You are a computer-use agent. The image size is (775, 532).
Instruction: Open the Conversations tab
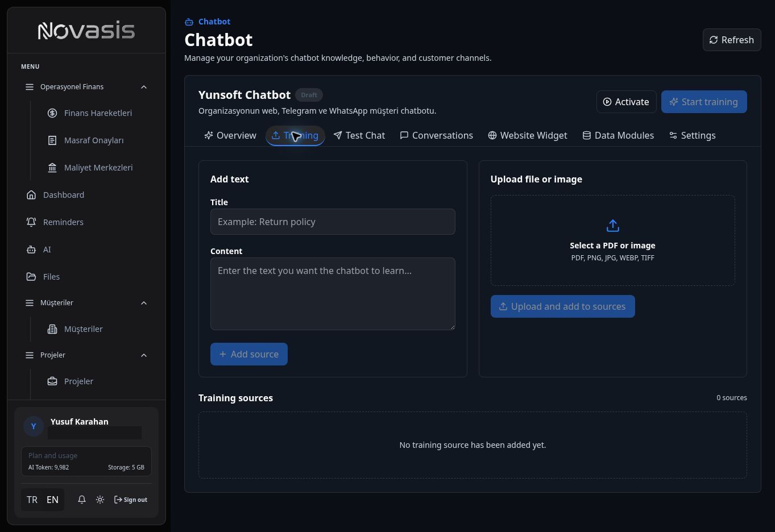(437, 135)
